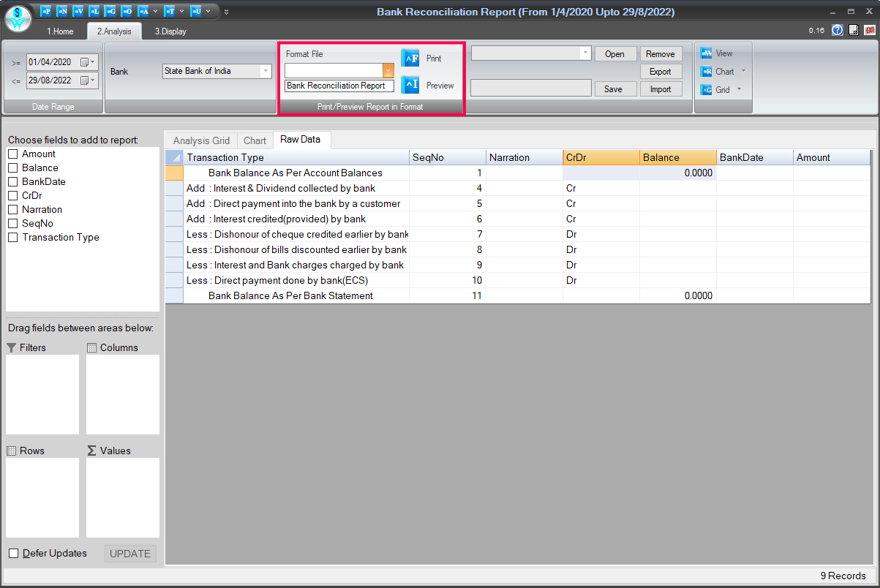
Task: Enable the Defer Updates checkbox
Action: [14, 554]
